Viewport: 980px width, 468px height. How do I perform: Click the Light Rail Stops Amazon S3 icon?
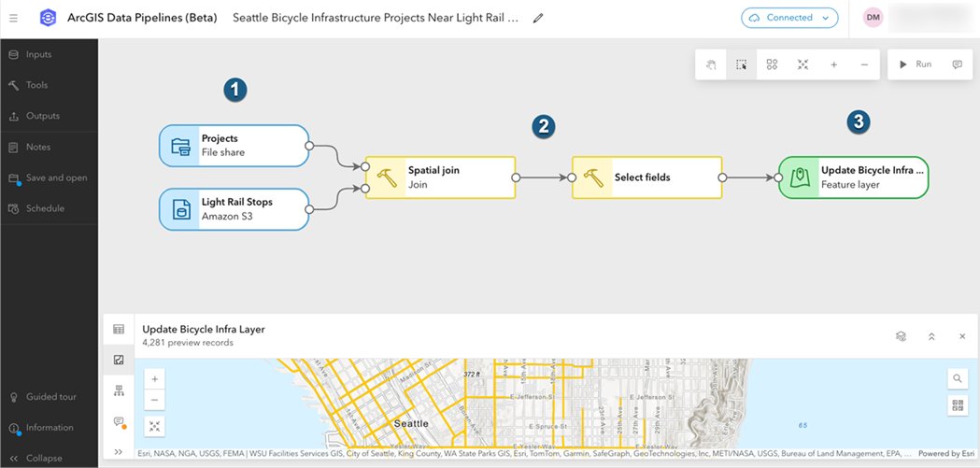point(180,209)
